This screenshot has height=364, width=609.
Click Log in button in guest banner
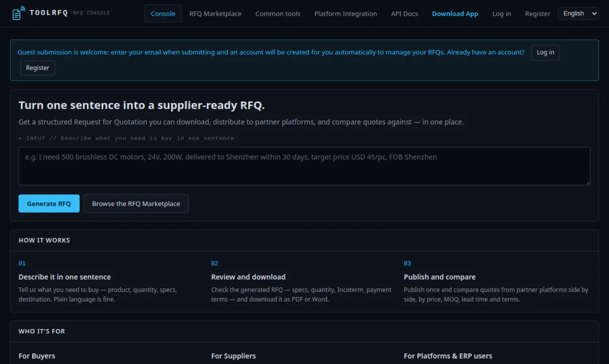pos(545,53)
